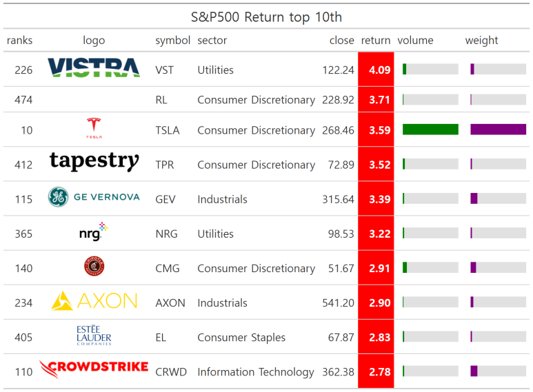Click the 'volume' column header
Image resolution: width=533 pixels, height=392 pixels.
pos(415,41)
